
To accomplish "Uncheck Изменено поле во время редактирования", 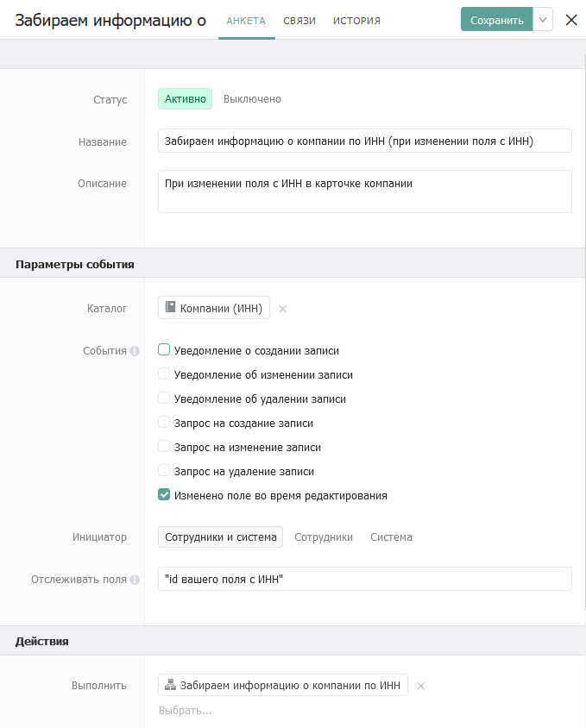I will [164, 495].
